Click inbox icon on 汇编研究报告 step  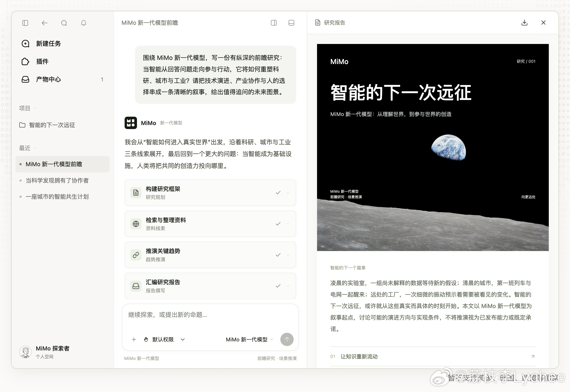[x=136, y=286]
